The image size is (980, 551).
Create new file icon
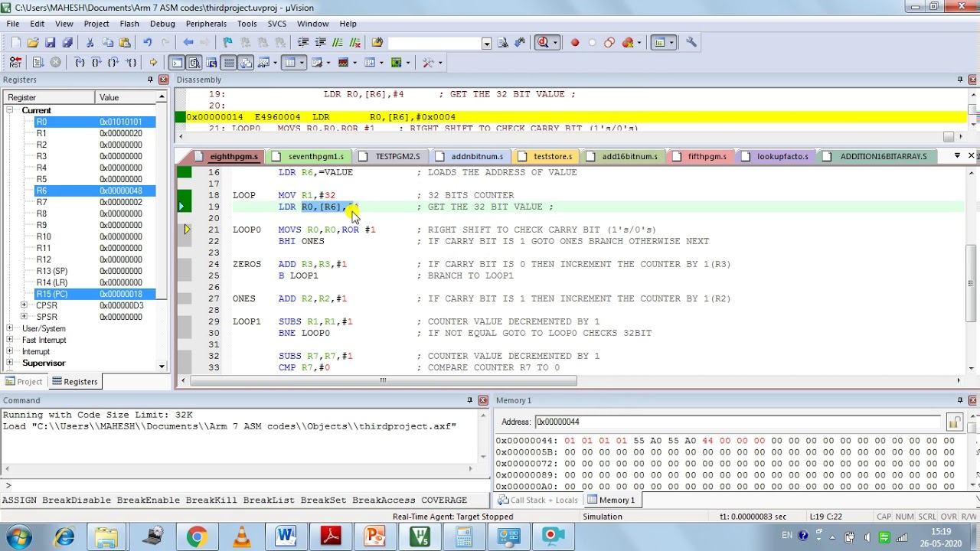click(15, 43)
